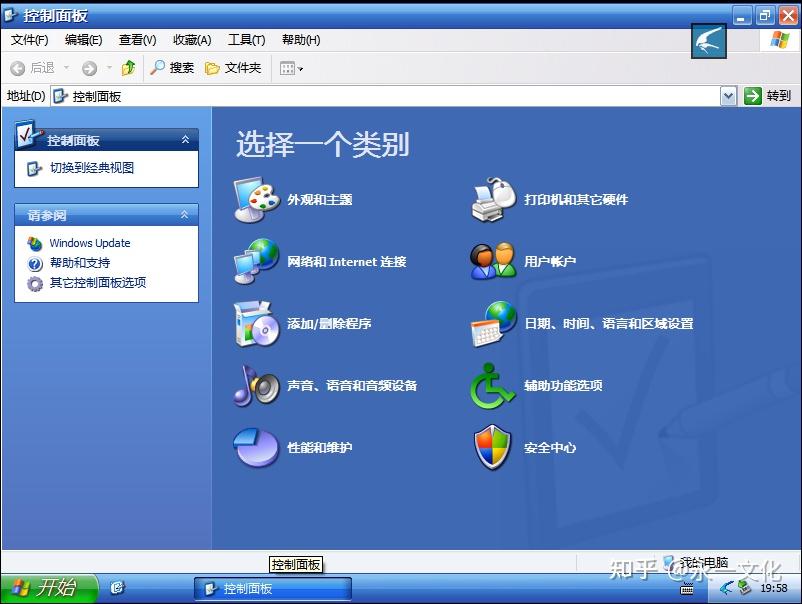Open the 工具(T) menu
802x604 pixels.
247,40
